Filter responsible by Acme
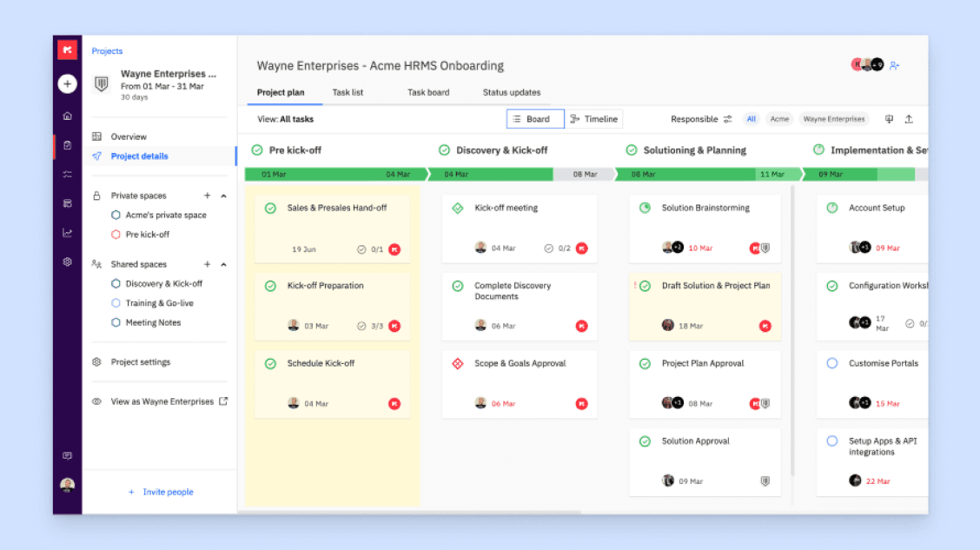This screenshot has width=980, height=550. coord(779,119)
